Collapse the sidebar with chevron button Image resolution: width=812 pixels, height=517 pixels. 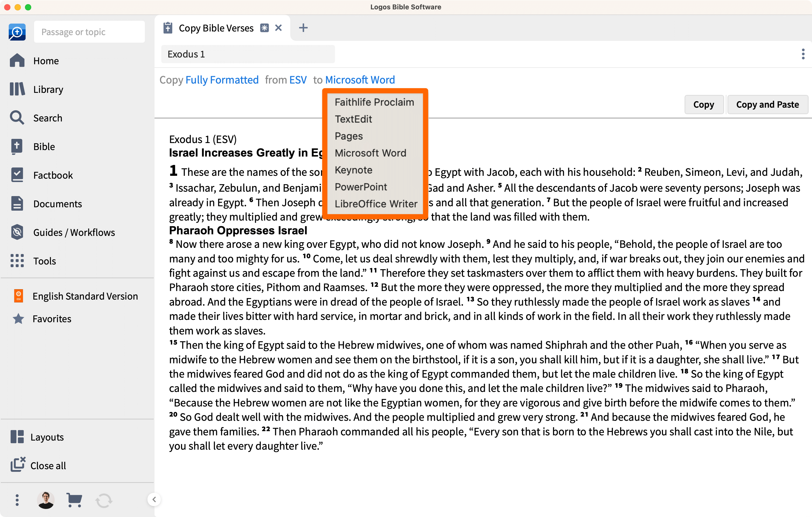(154, 500)
